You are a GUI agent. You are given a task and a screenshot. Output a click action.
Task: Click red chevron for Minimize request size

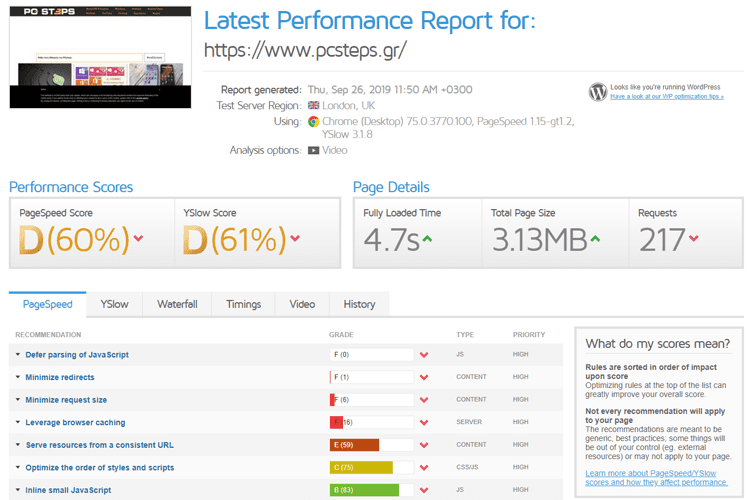coord(424,400)
